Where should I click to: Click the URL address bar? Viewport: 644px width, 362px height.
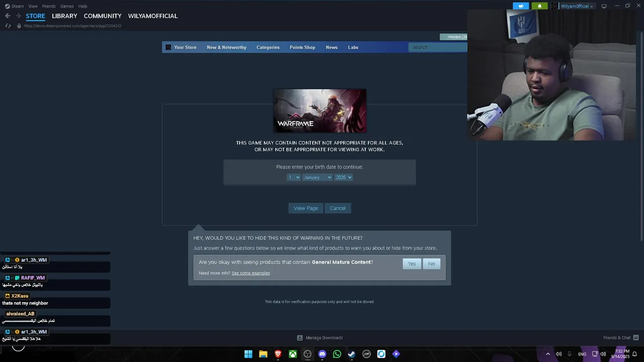[x=72, y=26]
